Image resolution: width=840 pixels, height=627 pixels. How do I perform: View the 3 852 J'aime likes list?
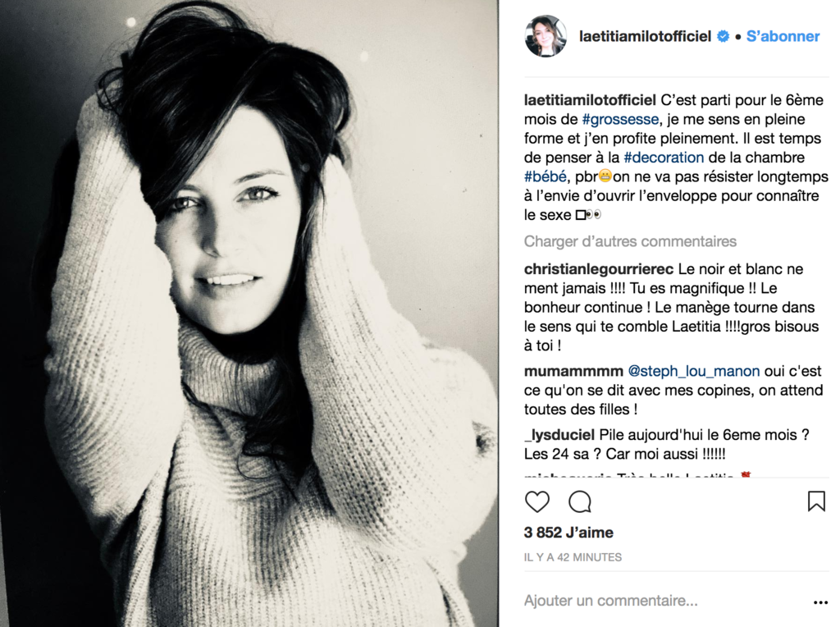point(569,533)
